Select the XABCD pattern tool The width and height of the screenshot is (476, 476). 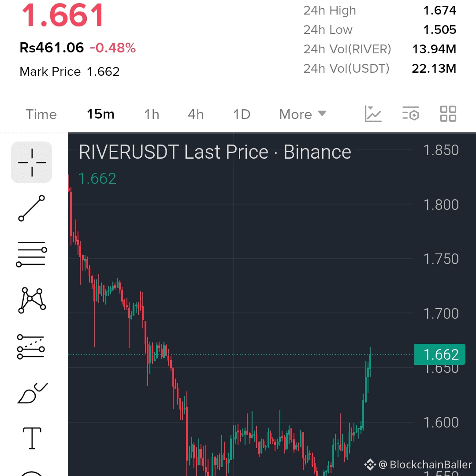[32, 300]
